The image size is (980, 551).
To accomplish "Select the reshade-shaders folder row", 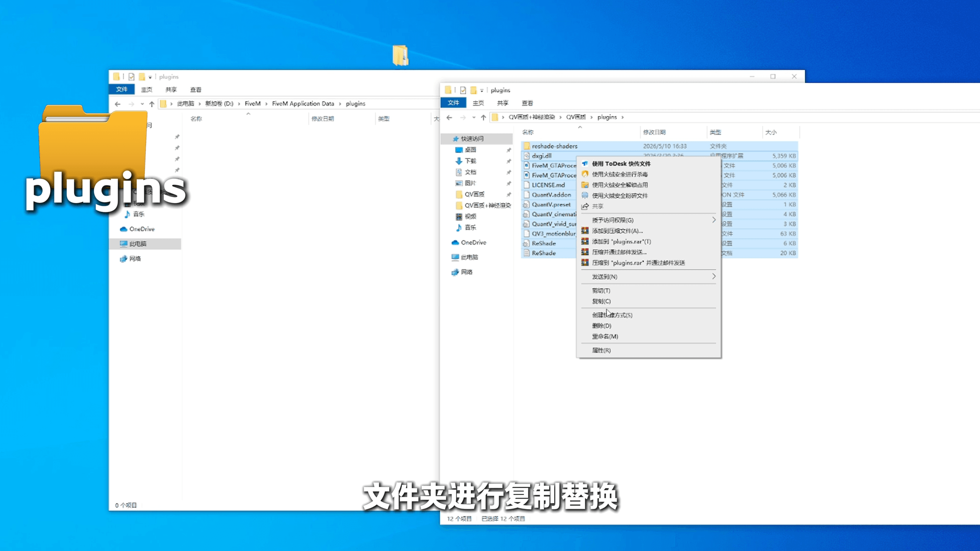I will [x=659, y=146].
